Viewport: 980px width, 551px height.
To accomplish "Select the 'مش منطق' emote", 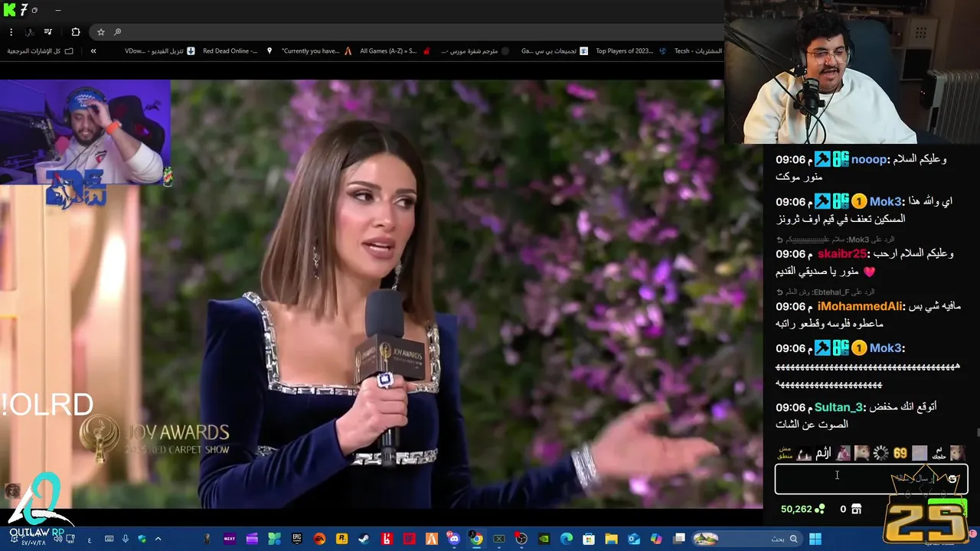I will (x=785, y=453).
